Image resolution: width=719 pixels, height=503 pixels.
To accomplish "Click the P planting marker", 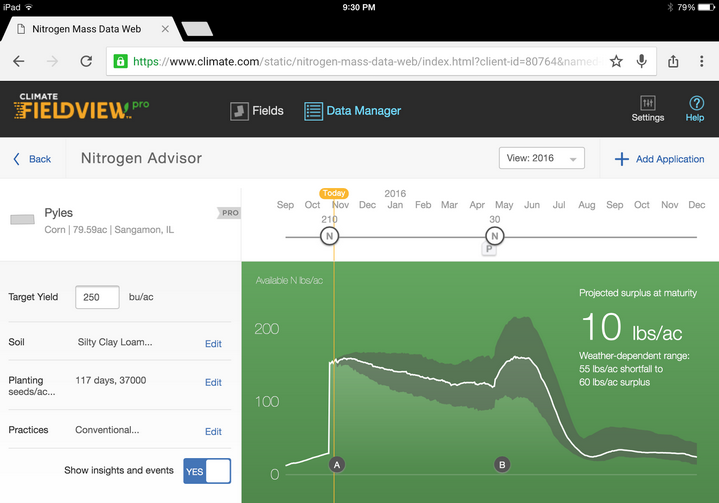I will (489, 249).
